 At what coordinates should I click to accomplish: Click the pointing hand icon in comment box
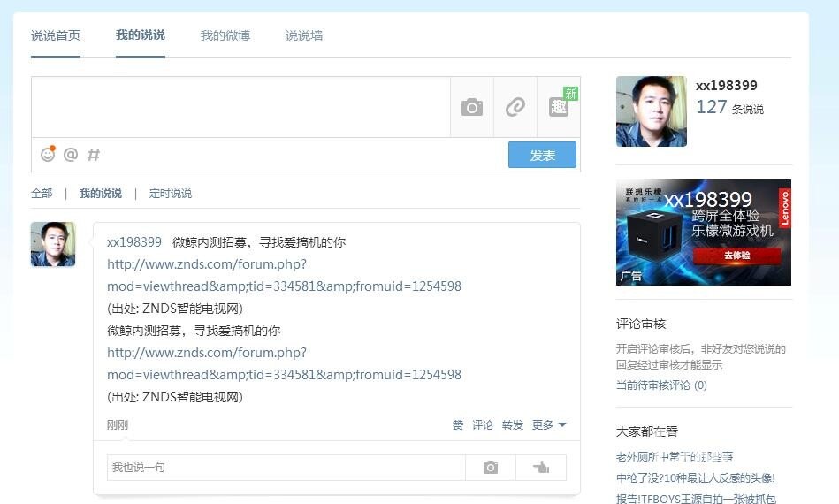(x=541, y=468)
